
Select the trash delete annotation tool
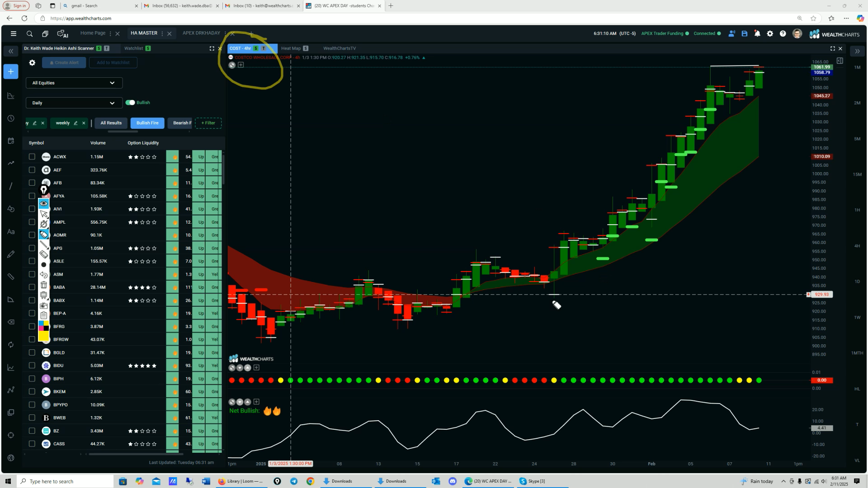(44, 285)
